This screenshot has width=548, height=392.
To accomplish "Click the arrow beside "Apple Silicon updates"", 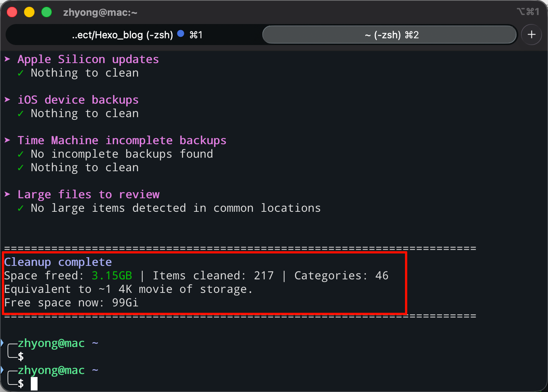I will [x=8, y=59].
